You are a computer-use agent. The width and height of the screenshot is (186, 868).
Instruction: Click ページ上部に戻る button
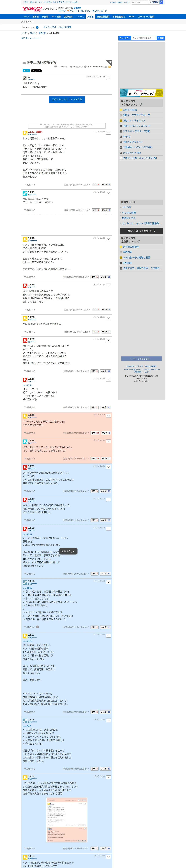coord(141,359)
